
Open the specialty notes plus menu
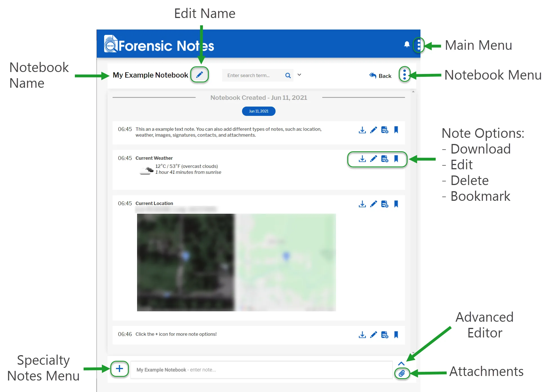[x=119, y=369]
